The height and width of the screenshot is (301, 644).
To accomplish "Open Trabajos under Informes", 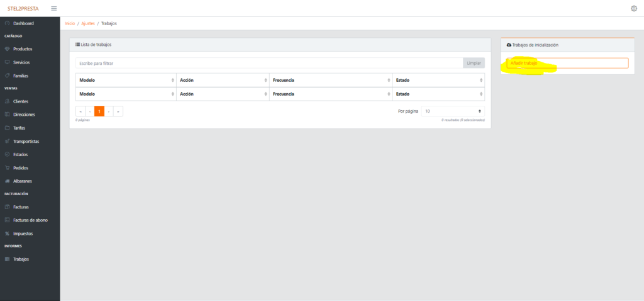I will tap(21, 259).
